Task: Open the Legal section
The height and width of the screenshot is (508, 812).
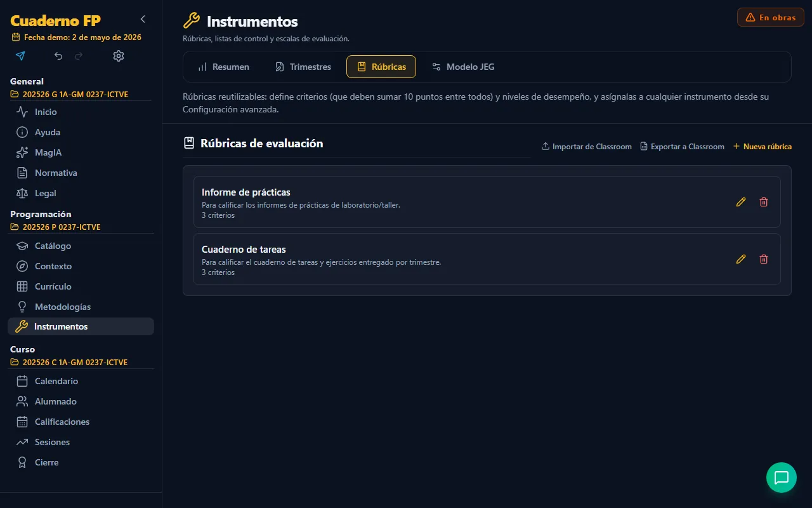Action: point(81,193)
